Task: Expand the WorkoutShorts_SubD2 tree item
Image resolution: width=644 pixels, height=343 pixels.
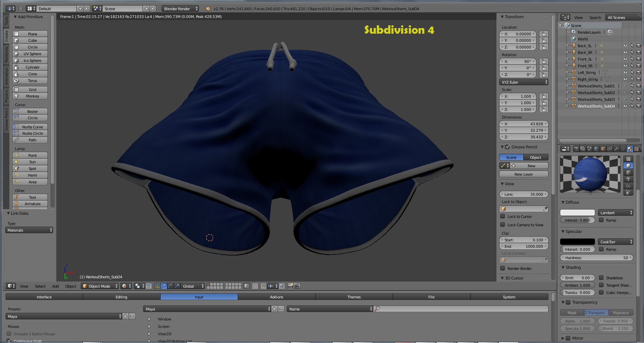Action: [567, 93]
